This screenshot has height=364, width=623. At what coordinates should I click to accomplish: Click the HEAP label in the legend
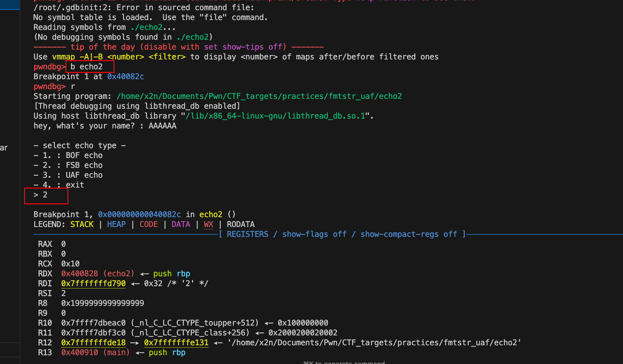pos(116,224)
